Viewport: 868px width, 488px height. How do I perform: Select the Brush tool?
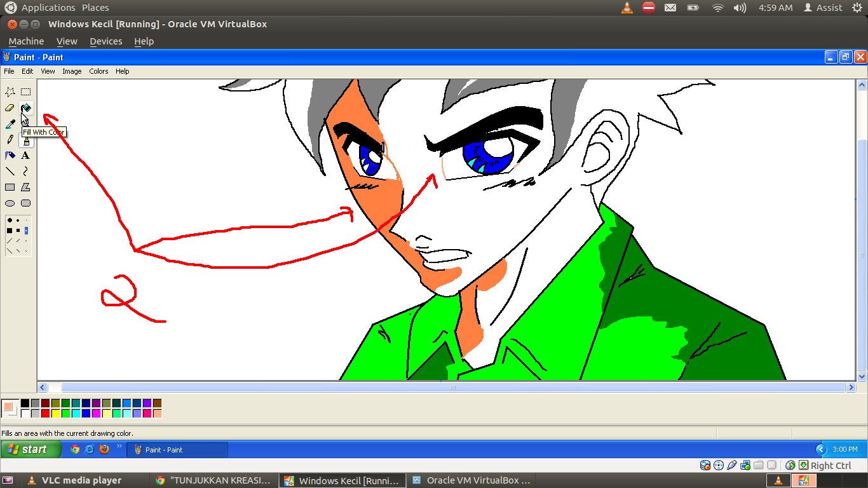pyautogui.click(x=26, y=140)
